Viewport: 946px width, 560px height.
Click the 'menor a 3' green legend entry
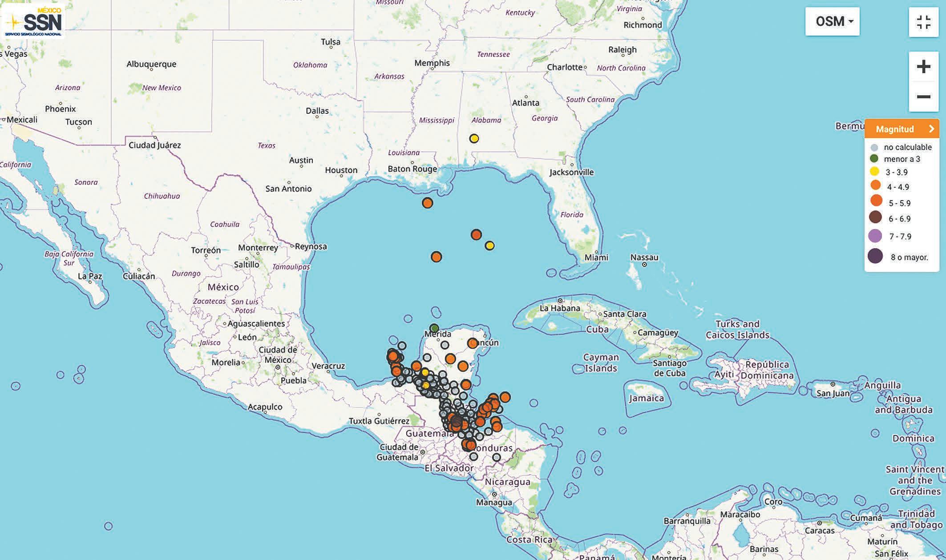(902, 159)
